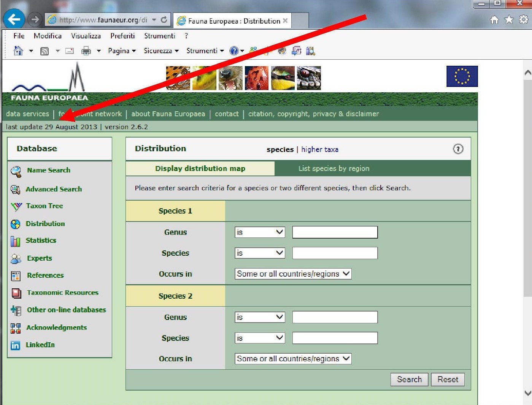Open the Modifica menu
532x405 pixels.
coord(48,36)
